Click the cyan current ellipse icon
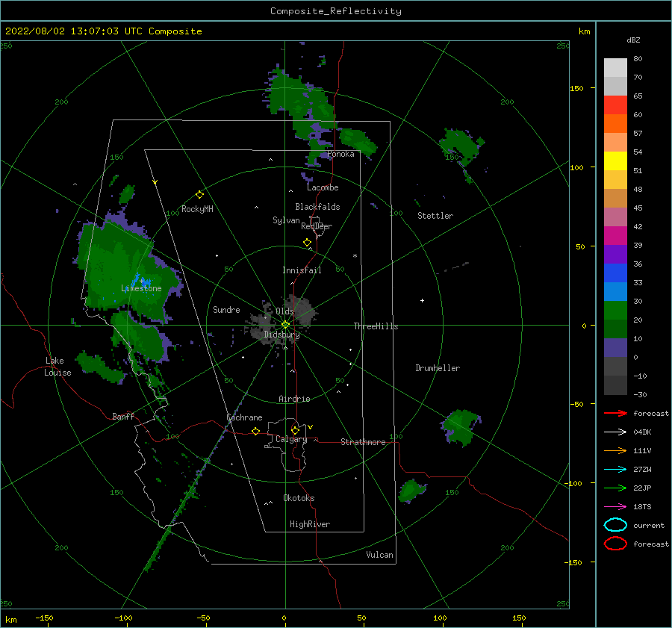Screen dimensions: 672x628 pos(615,525)
